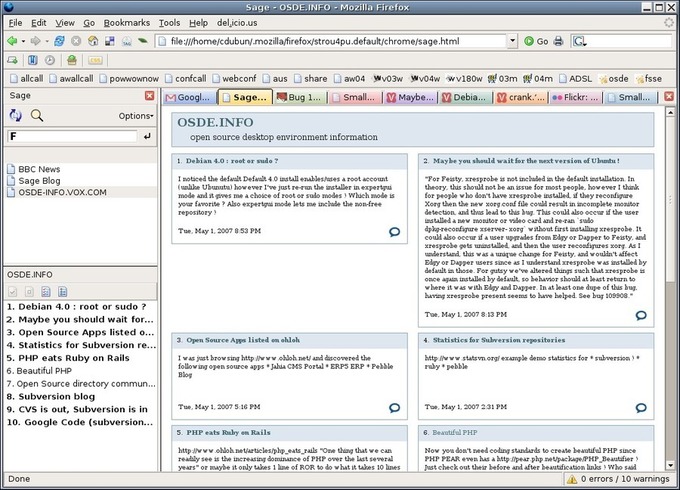680x490 pixels.
Task: Open the powwownow bookmark
Action: click(129, 78)
